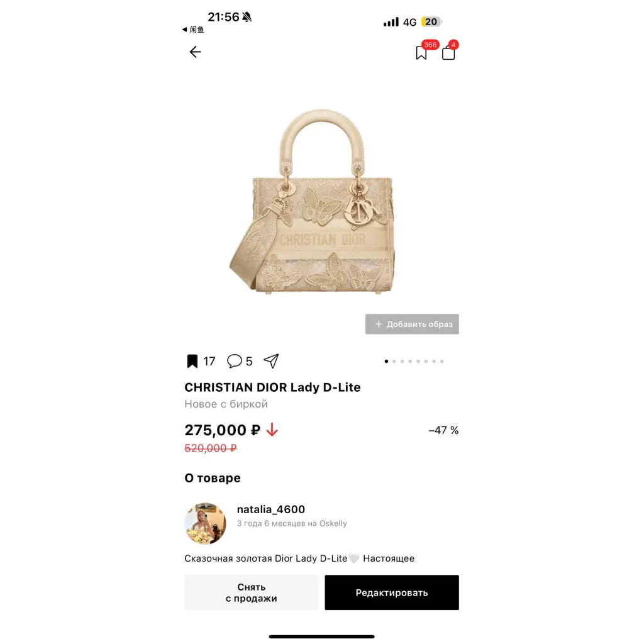
Task: Open the О товаре section heading
Action: [x=213, y=478]
